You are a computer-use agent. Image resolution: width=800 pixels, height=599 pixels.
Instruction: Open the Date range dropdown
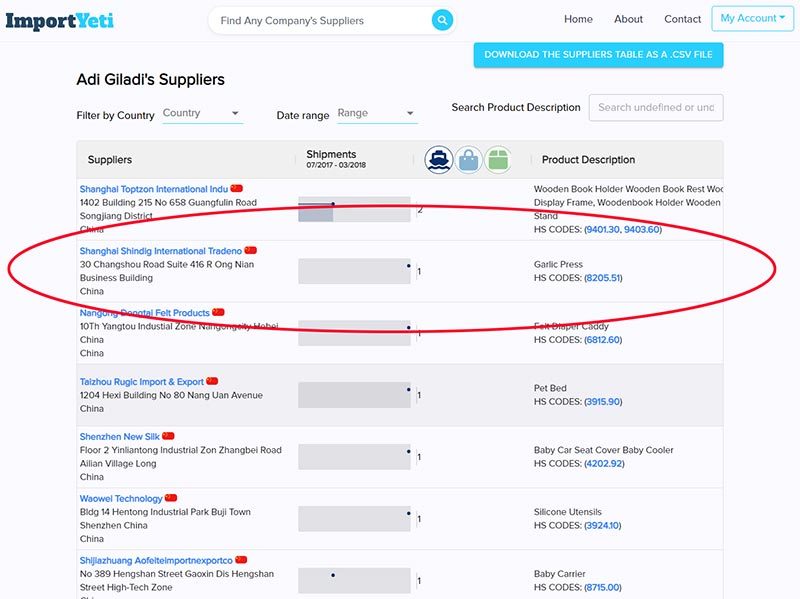pyautogui.click(x=377, y=113)
